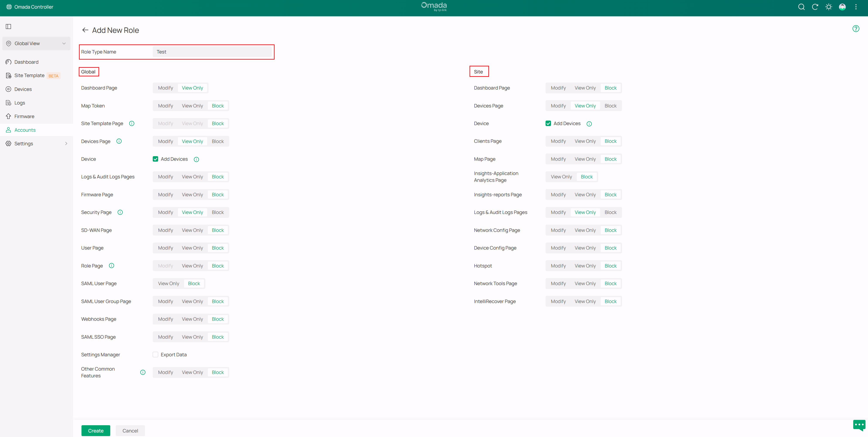Open the green chat support bubble
The height and width of the screenshot is (437, 868).
tap(859, 425)
